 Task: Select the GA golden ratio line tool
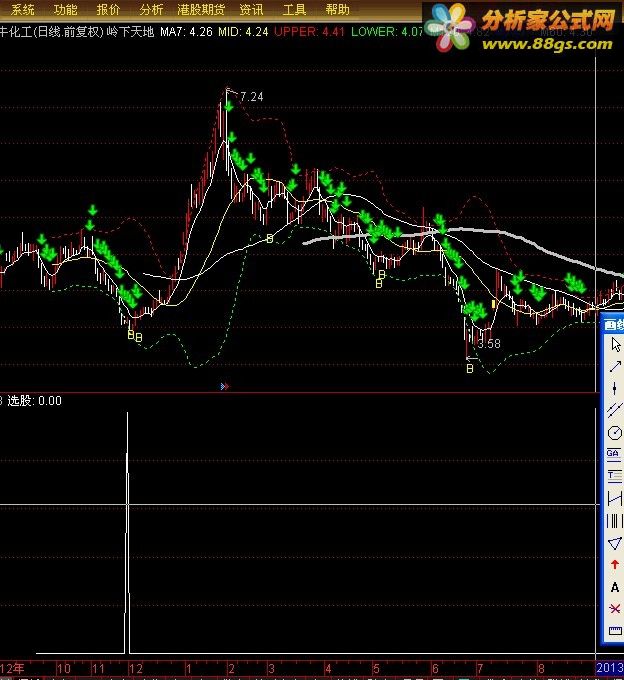point(613,454)
